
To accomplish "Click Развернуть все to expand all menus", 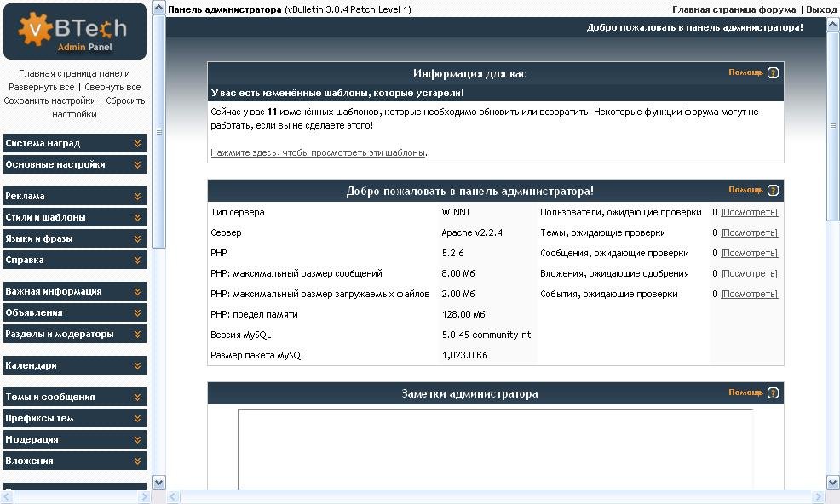I will 41,87.
